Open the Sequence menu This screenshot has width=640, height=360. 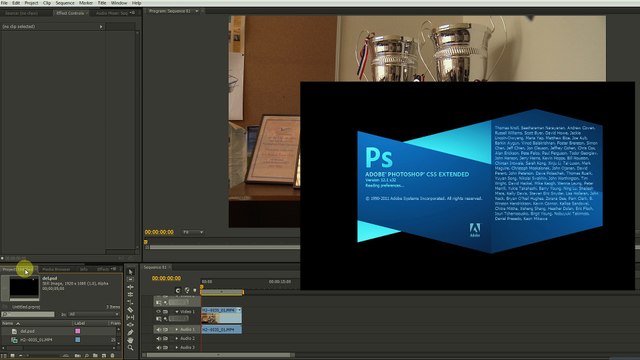(65, 3)
